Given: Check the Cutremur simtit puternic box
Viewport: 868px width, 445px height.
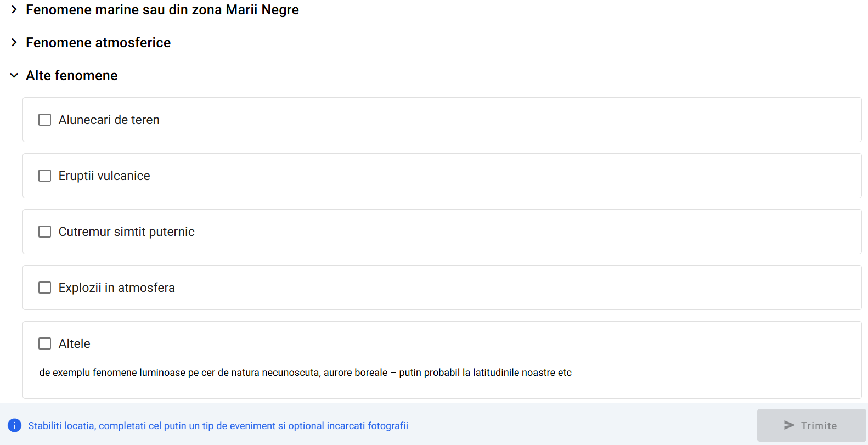Looking at the screenshot, I should coord(45,232).
